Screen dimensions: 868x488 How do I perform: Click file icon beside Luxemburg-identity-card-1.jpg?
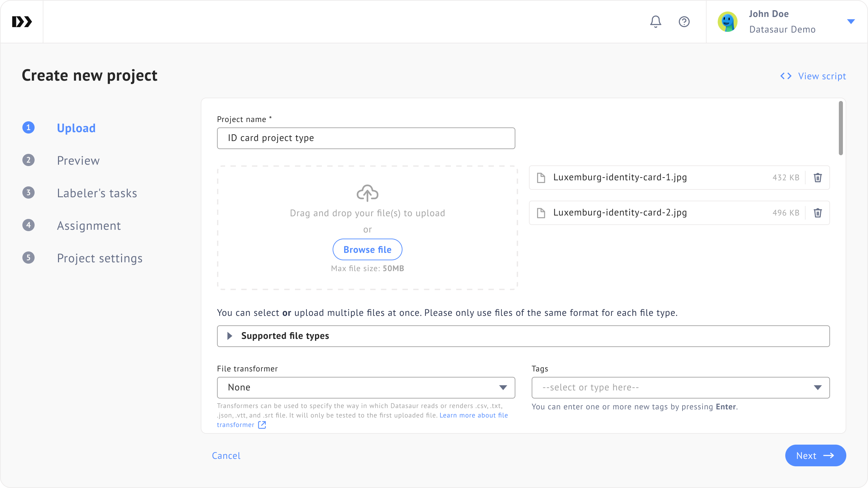coord(541,178)
